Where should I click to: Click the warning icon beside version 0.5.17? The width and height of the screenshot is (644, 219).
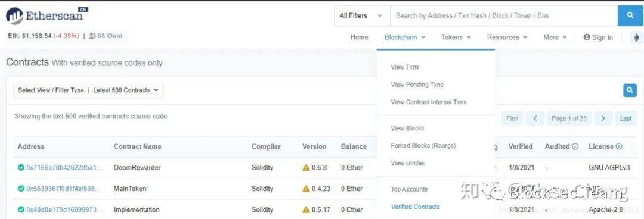[x=306, y=209]
